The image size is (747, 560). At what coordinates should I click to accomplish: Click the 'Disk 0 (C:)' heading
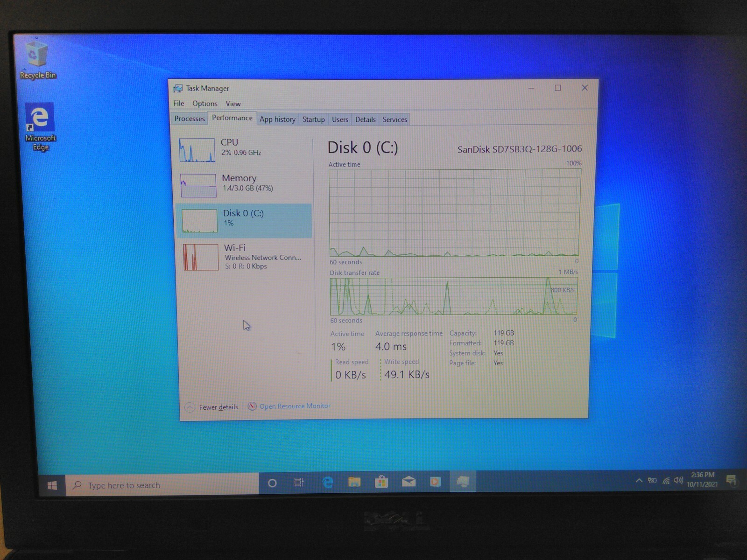click(x=363, y=147)
